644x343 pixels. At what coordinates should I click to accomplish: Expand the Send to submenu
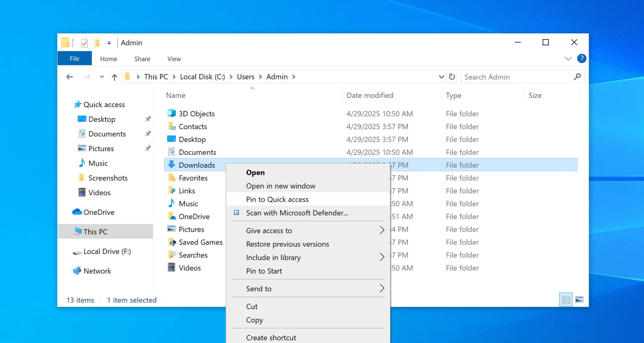[259, 288]
